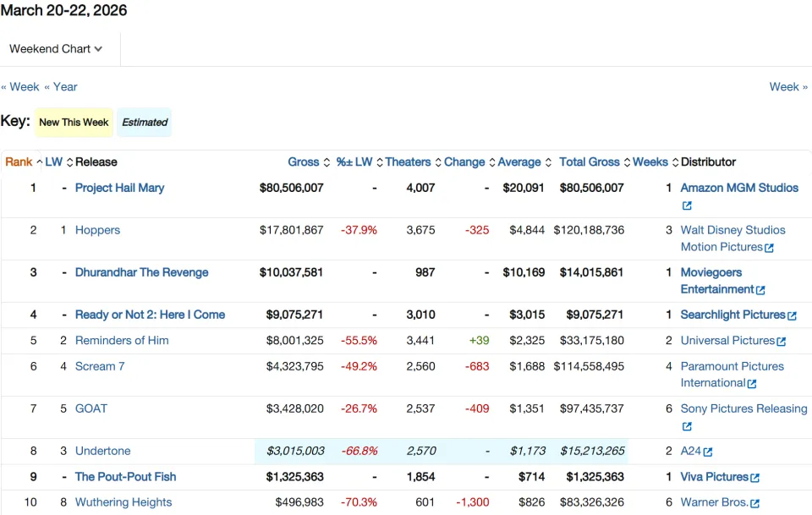Go to previous Year link
Screen dimensions: 812x515
61,87
